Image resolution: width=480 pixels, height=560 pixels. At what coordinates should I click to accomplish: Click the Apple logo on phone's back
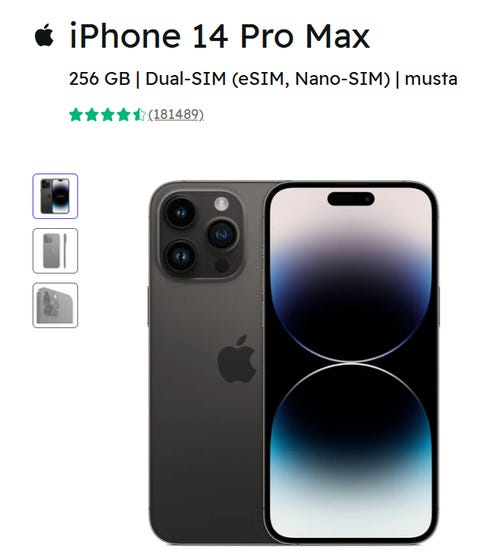click(237, 359)
